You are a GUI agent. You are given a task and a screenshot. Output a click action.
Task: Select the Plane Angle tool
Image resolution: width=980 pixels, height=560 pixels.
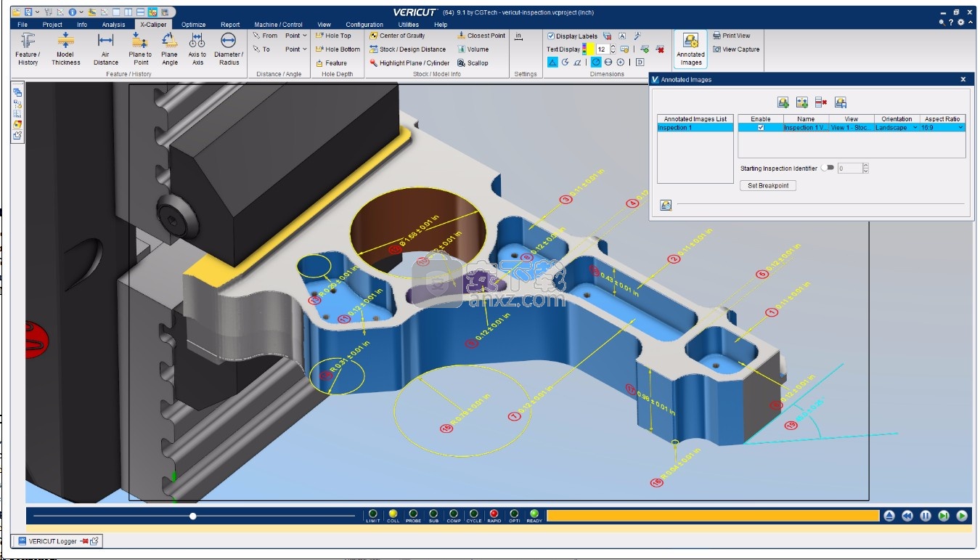coord(169,49)
